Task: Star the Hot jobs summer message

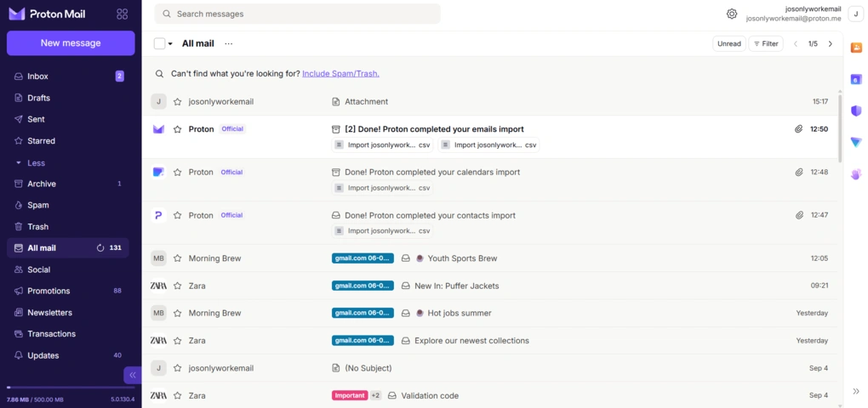Action: (177, 313)
